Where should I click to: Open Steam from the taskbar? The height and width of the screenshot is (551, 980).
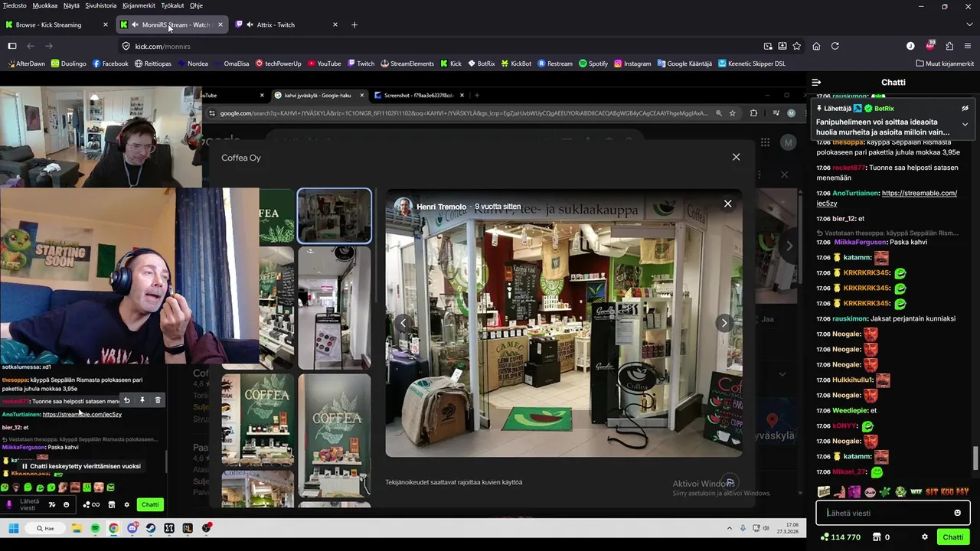click(x=151, y=528)
